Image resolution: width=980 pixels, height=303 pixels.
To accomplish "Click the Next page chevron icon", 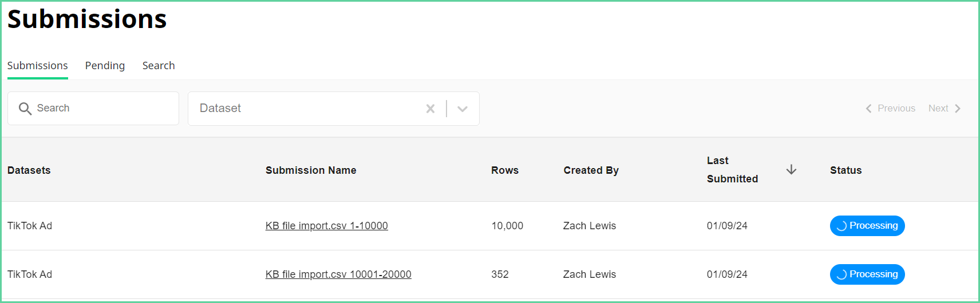I will pyautogui.click(x=957, y=109).
